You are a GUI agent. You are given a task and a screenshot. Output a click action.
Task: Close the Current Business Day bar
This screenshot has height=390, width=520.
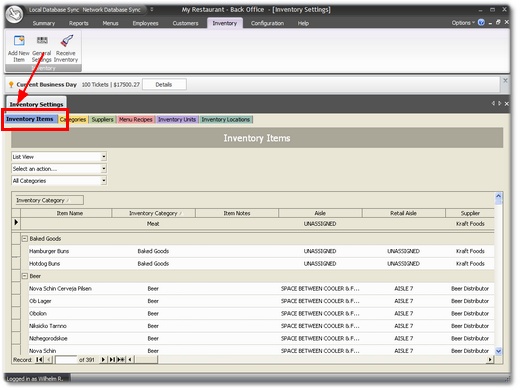(505, 80)
